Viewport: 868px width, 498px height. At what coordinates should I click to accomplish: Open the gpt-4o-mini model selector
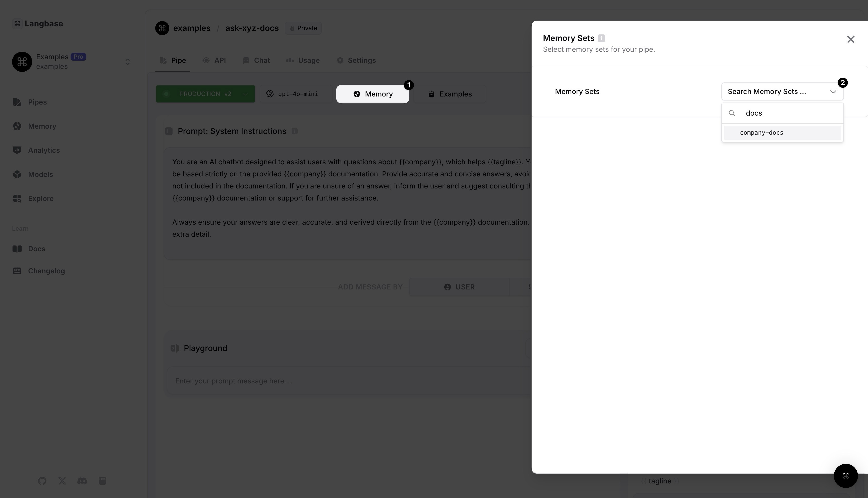pyautogui.click(x=296, y=94)
